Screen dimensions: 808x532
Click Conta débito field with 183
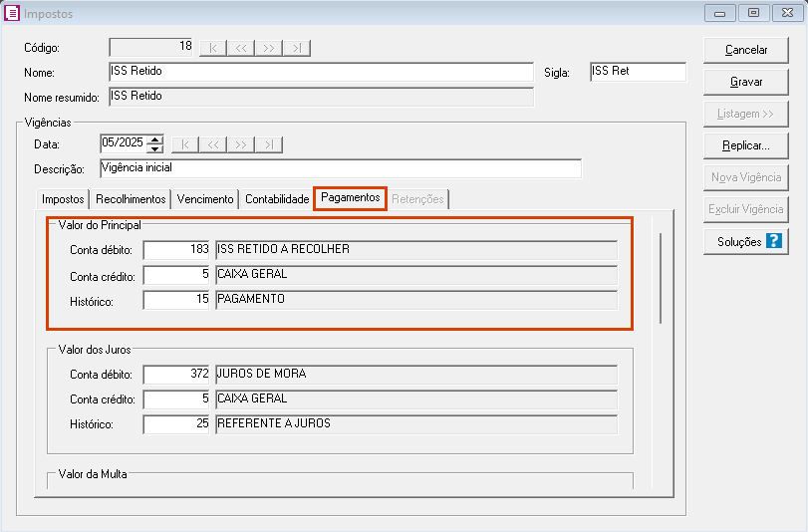click(x=176, y=250)
